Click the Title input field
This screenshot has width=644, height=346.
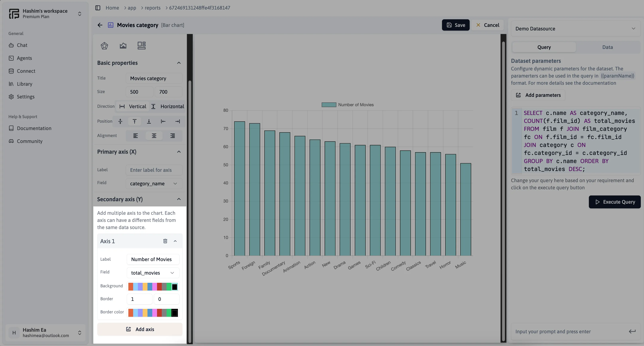click(x=153, y=78)
